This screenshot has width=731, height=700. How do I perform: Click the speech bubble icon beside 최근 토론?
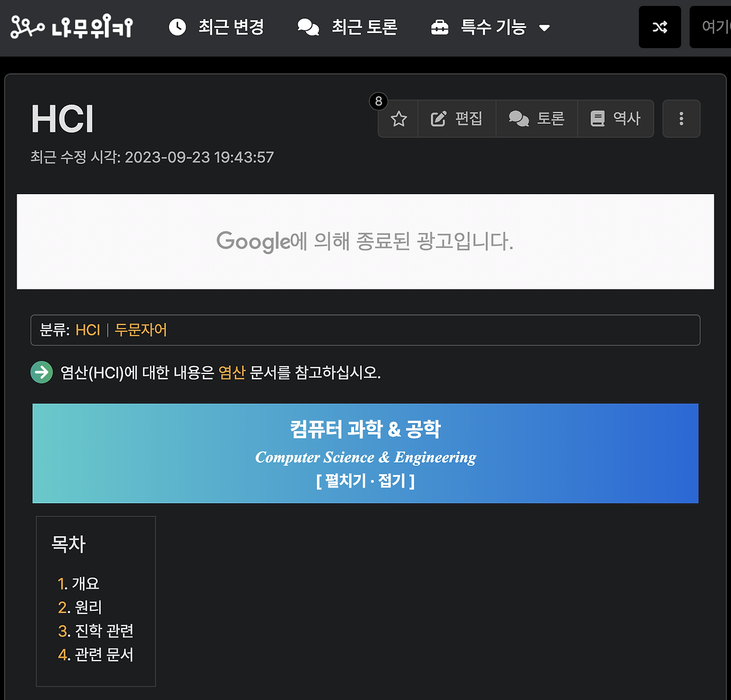coord(308,27)
